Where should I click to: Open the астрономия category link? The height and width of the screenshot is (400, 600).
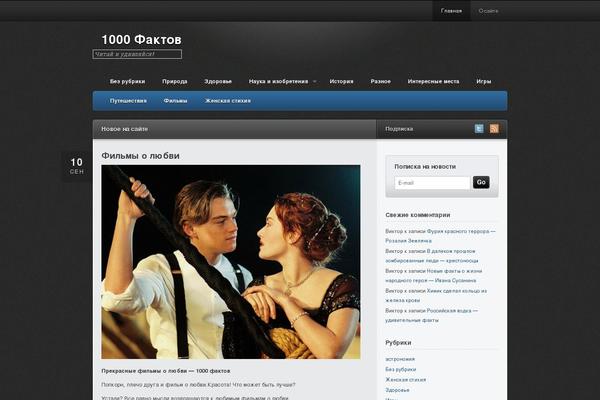pos(400,359)
